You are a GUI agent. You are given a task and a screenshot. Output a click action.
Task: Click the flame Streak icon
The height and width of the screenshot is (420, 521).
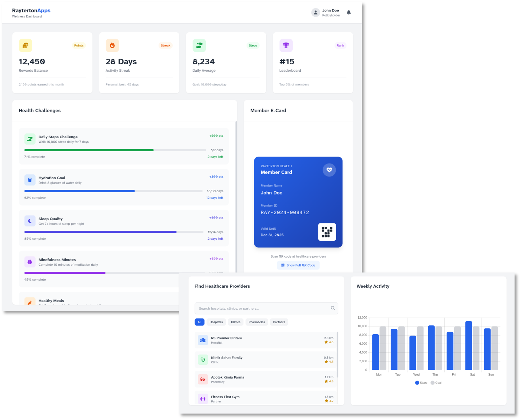point(112,45)
